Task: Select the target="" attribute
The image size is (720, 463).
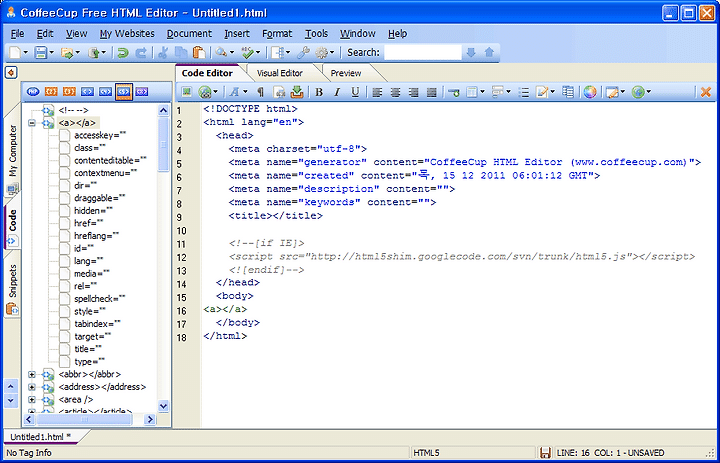Action: (x=92, y=337)
